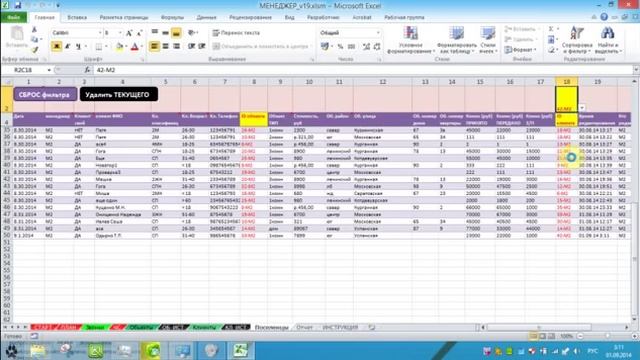Screen dimensions: 640x360
Task: Open the Отчет sheet tab
Action: tap(304, 327)
